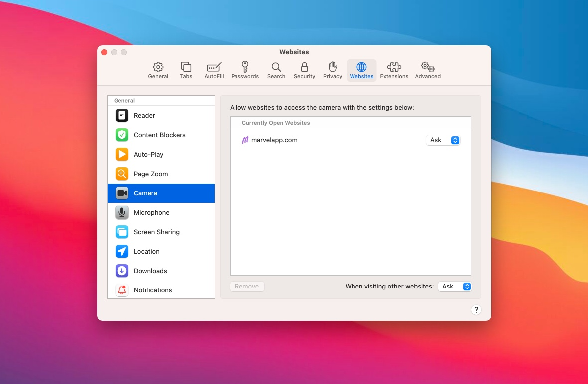The width and height of the screenshot is (588, 384).
Task: Click the Remove button
Action: pos(247,287)
